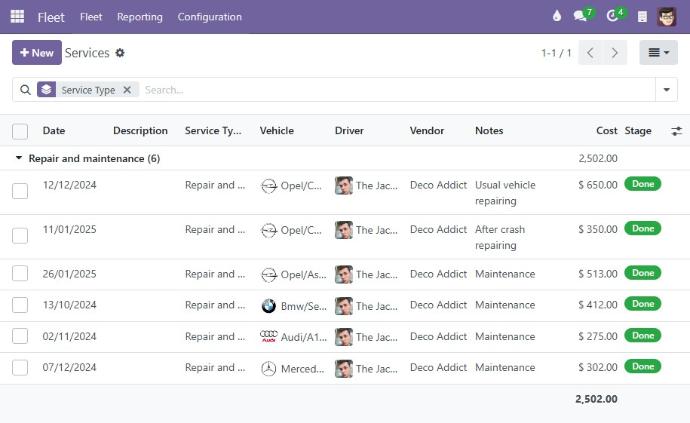Open the activities clock icon

(x=612, y=17)
